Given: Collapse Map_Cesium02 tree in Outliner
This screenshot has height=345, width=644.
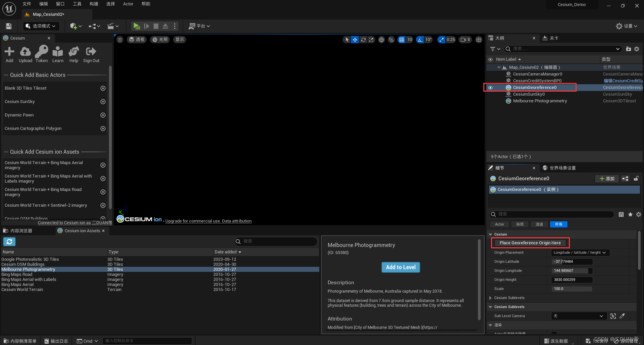Looking at the screenshot, I should [x=499, y=67].
